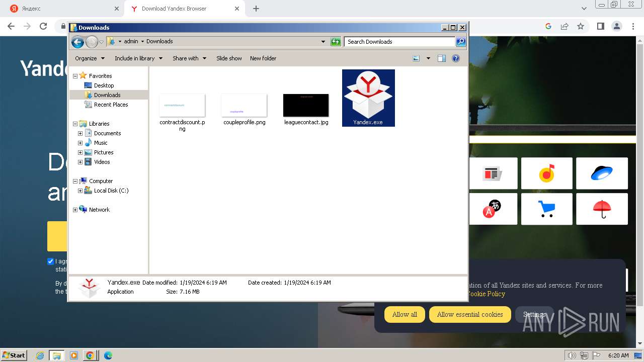The height and width of the screenshot is (362, 644).
Task: Share this page from Chrome's address bar
Action: (565, 26)
